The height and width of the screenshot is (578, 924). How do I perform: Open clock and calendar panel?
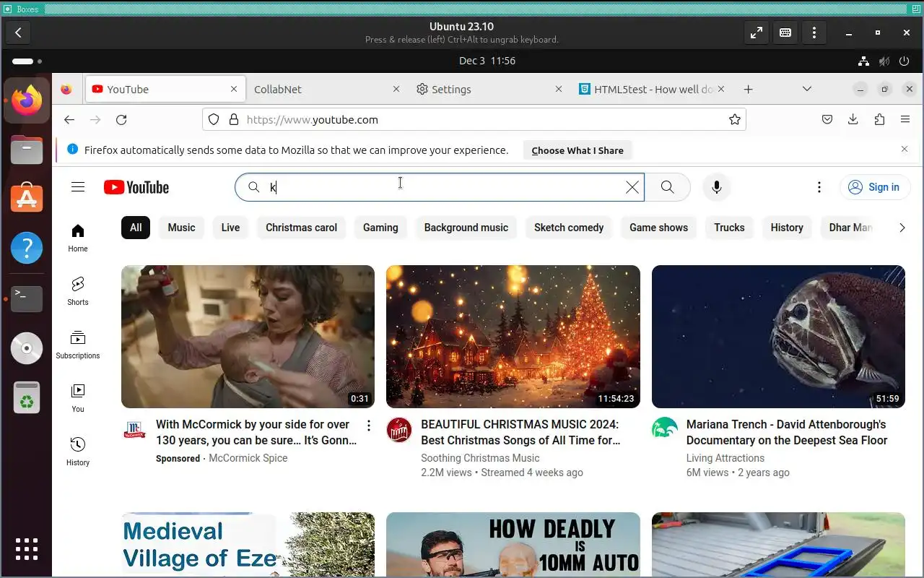487,61
